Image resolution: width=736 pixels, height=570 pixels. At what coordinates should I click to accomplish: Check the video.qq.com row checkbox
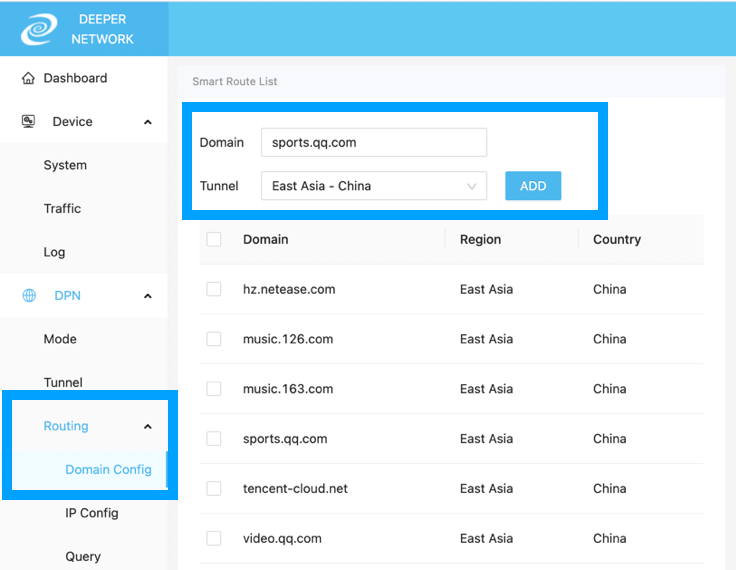[x=214, y=538]
